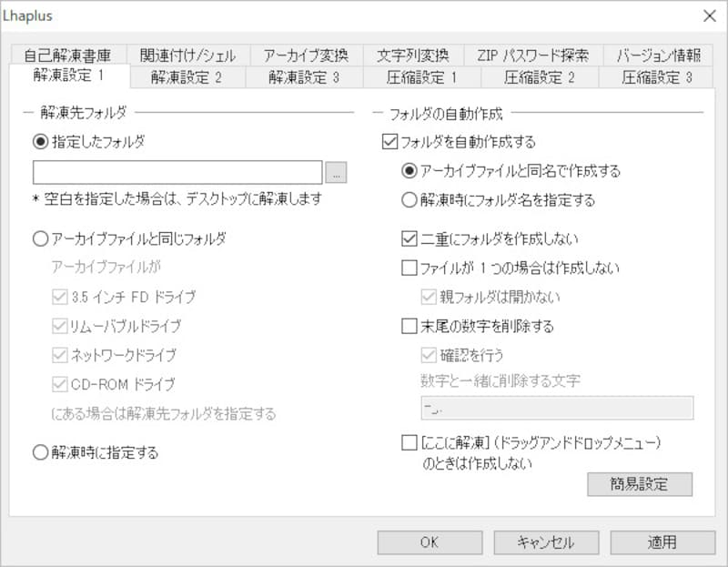Open the 圧縮設定 2 tab
This screenshot has width=728, height=567.
(x=539, y=77)
